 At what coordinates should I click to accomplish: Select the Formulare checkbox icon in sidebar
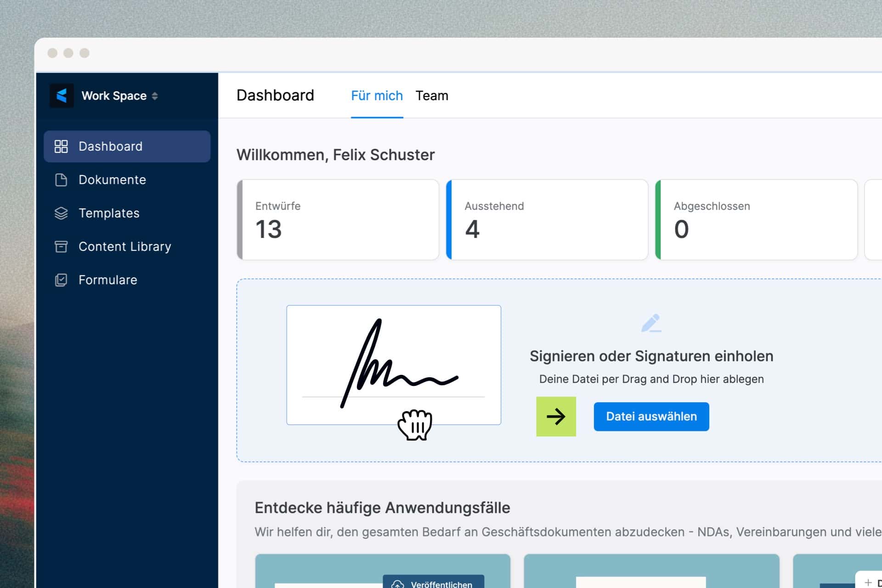pyautogui.click(x=62, y=280)
